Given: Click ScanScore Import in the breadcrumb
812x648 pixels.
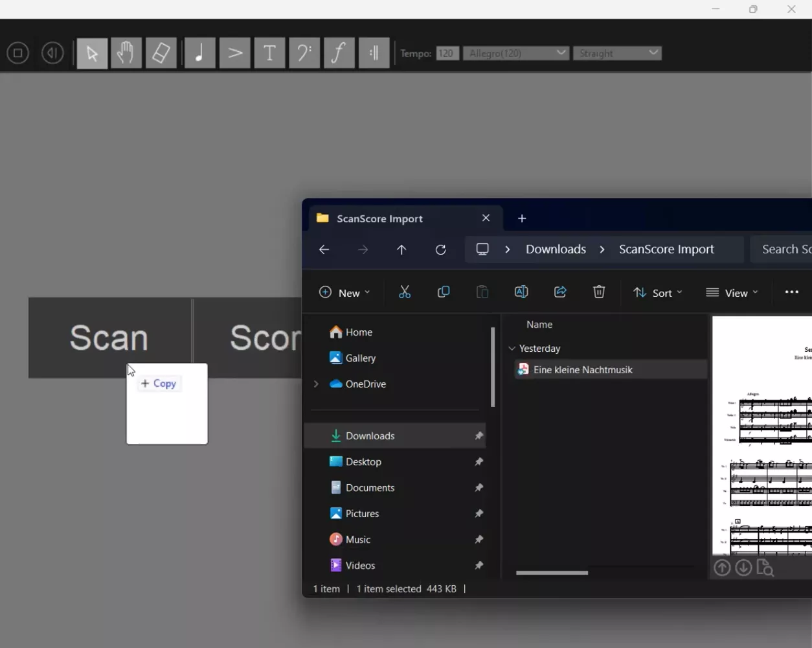Looking at the screenshot, I should click(666, 249).
